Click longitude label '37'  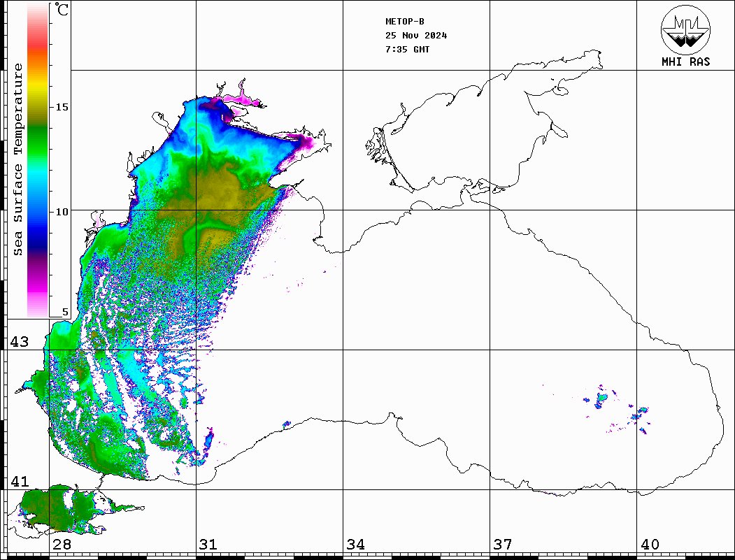click(503, 545)
